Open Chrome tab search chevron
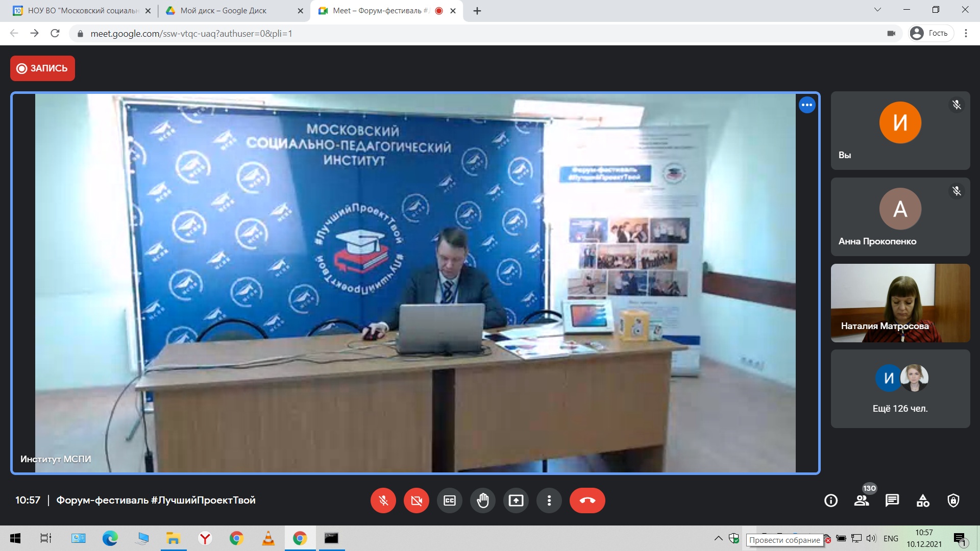Screen dimensions: 980x551 [x=877, y=10]
